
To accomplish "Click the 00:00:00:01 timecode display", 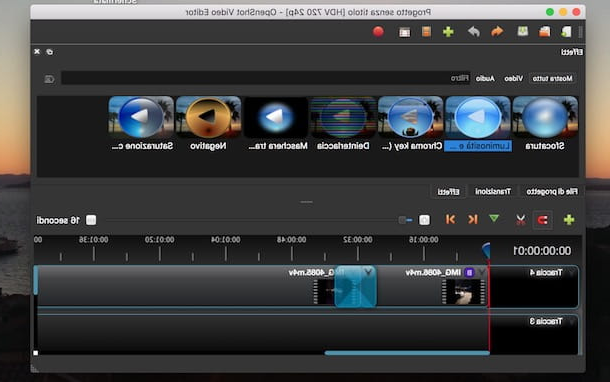I will (x=542, y=251).
